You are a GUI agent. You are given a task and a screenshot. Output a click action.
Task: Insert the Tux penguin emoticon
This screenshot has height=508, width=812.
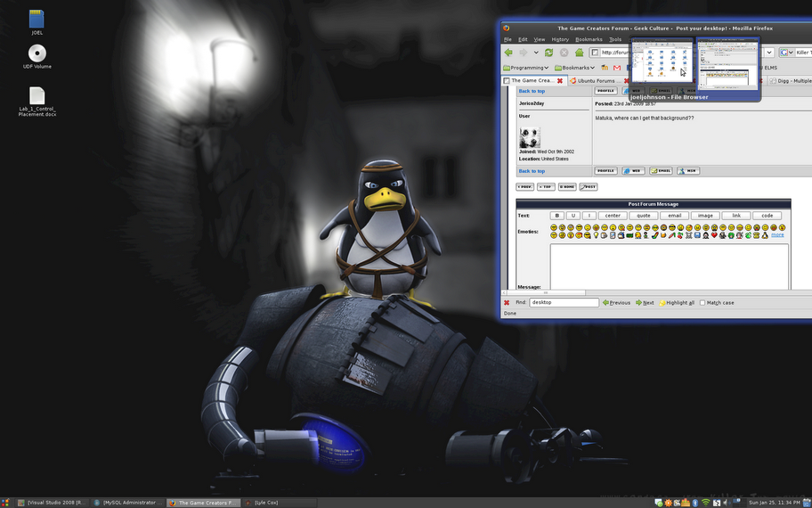tap(764, 235)
